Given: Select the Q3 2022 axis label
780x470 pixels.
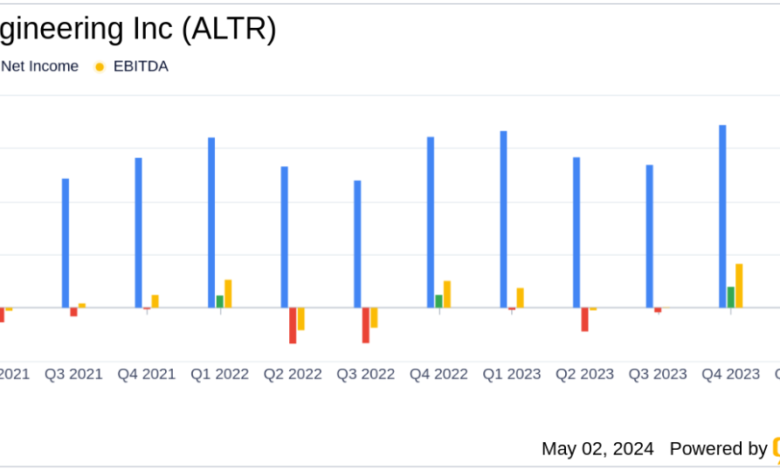Looking at the screenshot, I should tap(366, 374).
